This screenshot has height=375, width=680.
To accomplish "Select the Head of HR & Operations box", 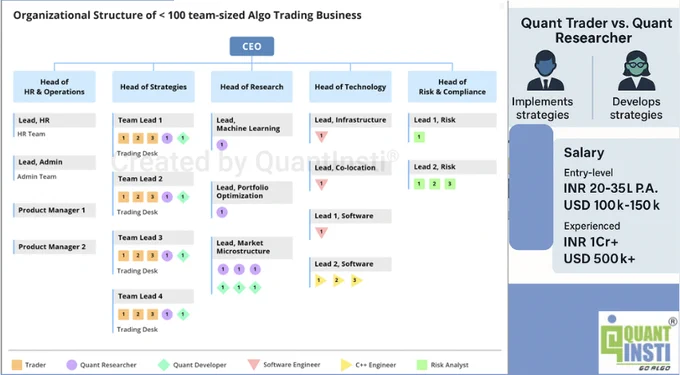I will pos(54,87).
